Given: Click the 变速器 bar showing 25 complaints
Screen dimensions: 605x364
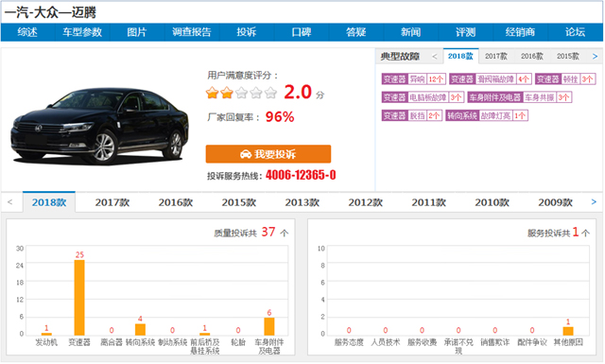Looking at the screenshot, I should (79, 298).
